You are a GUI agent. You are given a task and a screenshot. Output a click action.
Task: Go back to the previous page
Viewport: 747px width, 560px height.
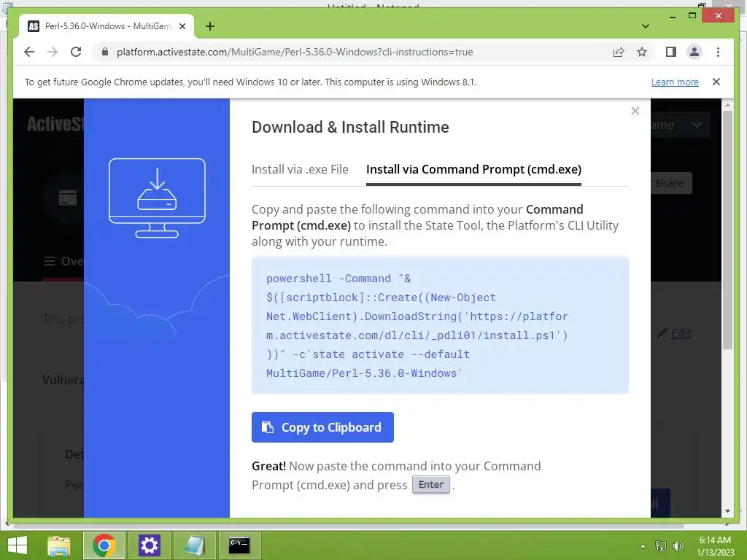[29, 52]
